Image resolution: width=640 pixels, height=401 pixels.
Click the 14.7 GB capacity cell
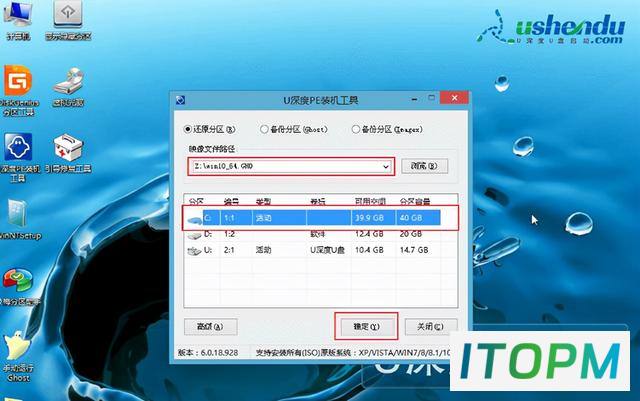(x=414, y=250)
